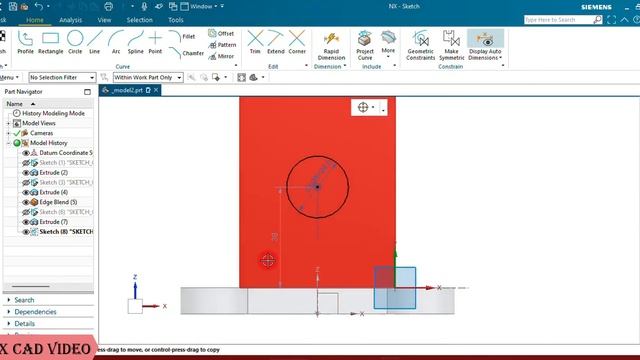Pick the Extend edit tool
Image resolution: width=640 pixels, height=360 pixels.
click(x=276, y=42)
